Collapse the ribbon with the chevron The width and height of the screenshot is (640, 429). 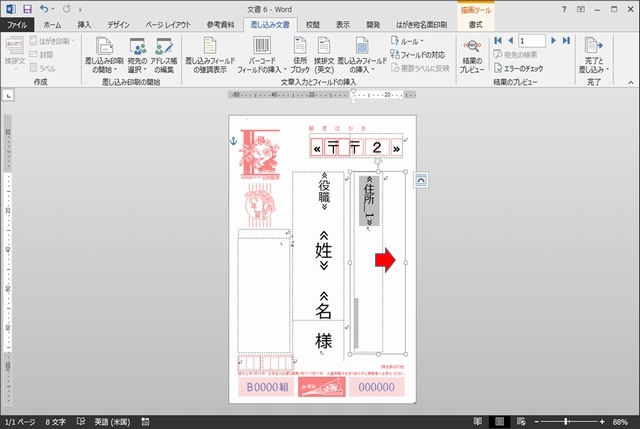click(x=631, y=82)
